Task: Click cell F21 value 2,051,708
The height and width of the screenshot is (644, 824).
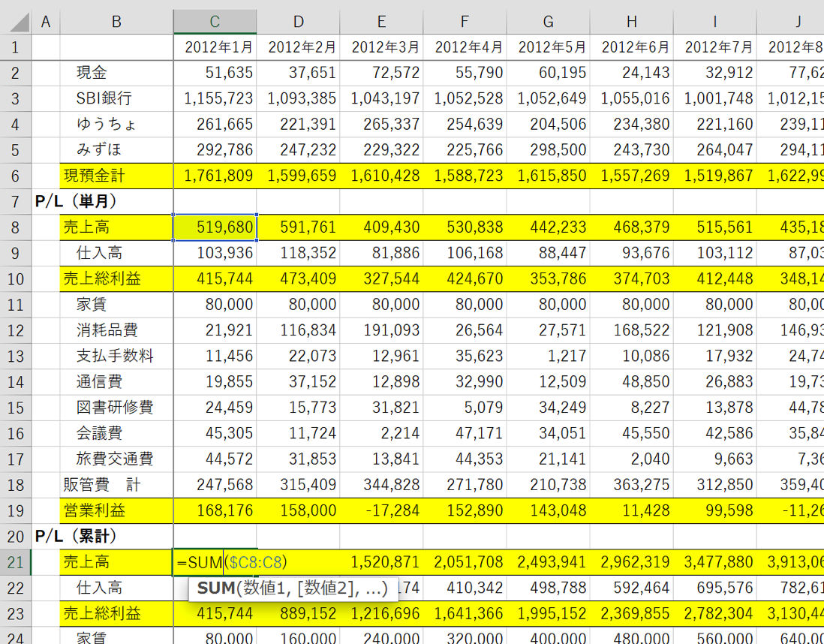Action: (x=465, y=562)
